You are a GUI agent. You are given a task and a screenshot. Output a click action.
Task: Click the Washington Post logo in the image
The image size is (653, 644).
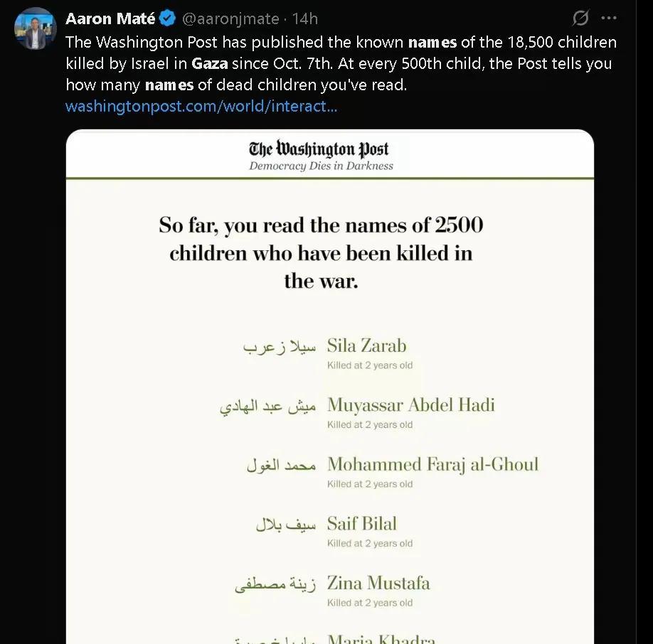(x=319, y=149)
